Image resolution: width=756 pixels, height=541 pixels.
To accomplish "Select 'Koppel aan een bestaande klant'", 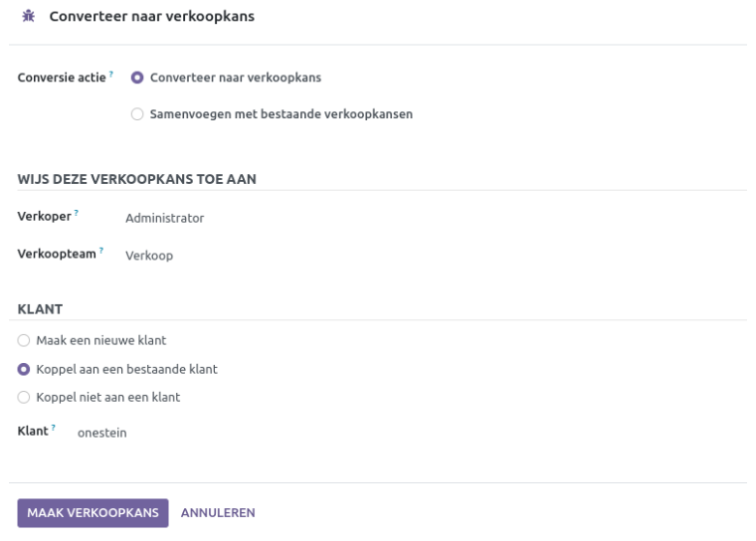I will 24,369.
